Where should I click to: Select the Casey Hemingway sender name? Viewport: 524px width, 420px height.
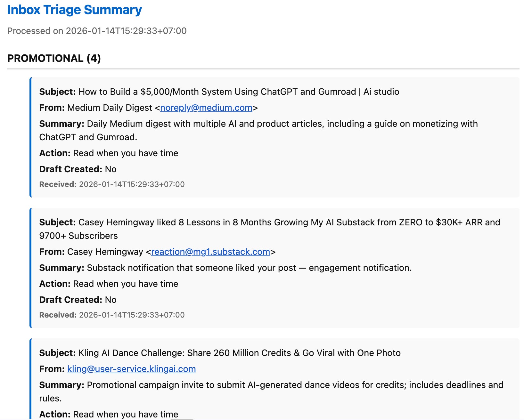[105, 252]
